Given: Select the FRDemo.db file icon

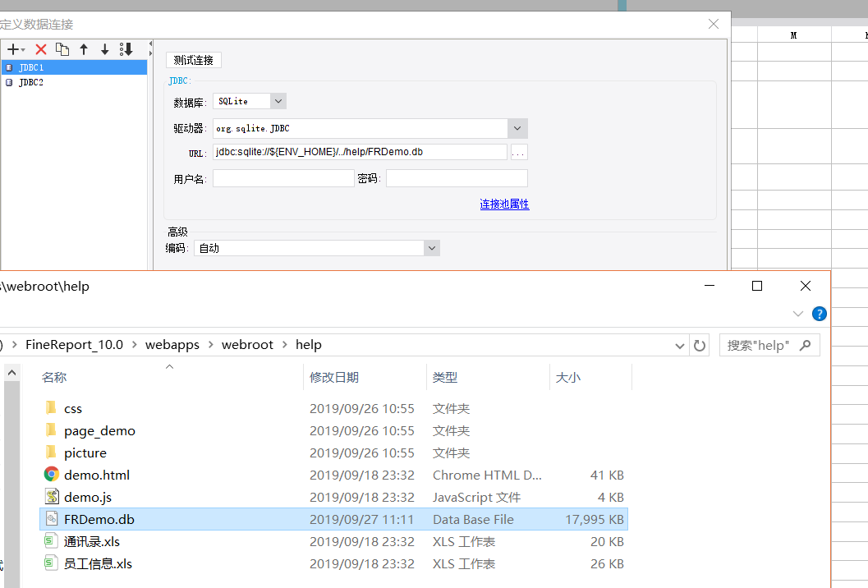Looking at the screenshot, I should (52, 519).
